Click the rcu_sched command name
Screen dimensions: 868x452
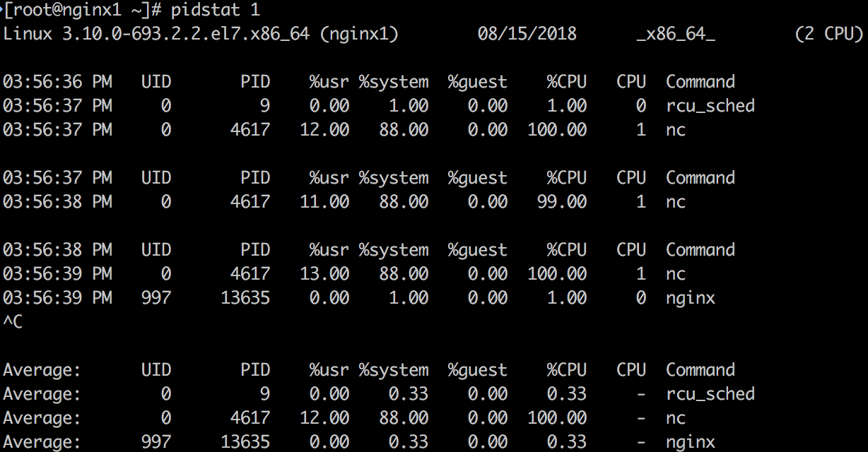pos(710,105)
